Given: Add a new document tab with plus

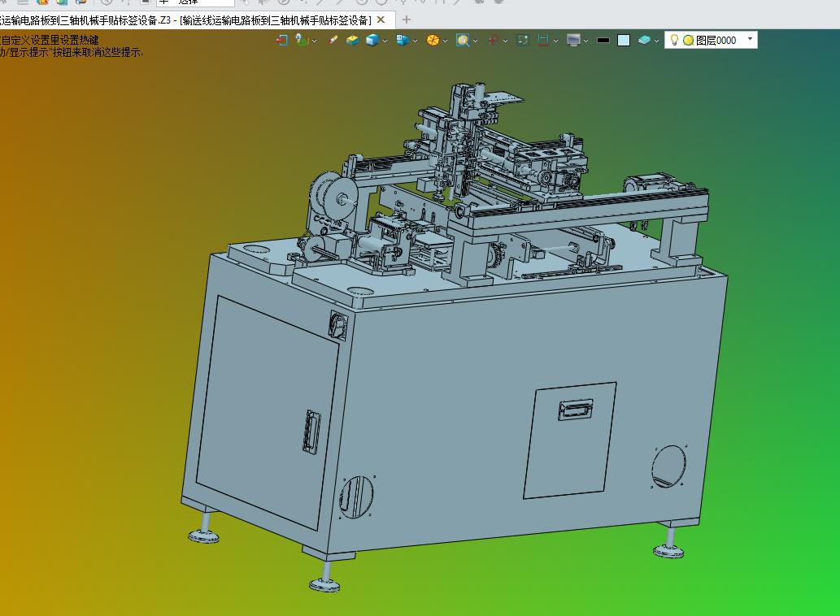Looking at the screenshot, I should (x=407, y=20).
